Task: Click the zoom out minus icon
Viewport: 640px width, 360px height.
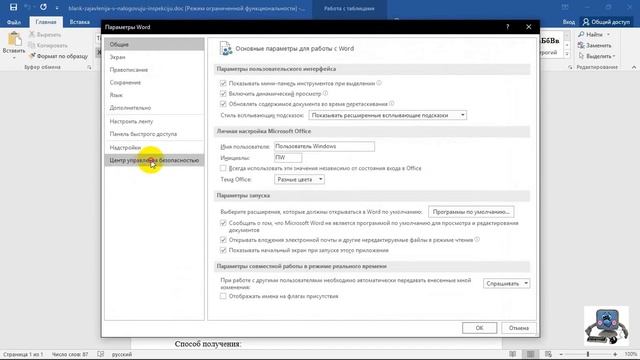Action: point(561,354)
